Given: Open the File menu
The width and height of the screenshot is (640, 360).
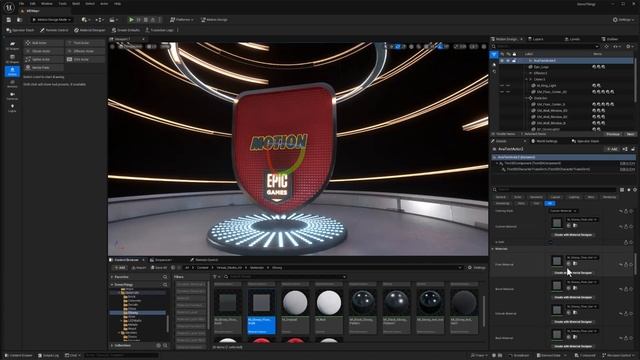Looking at the screenshot, I should [21, 4].
